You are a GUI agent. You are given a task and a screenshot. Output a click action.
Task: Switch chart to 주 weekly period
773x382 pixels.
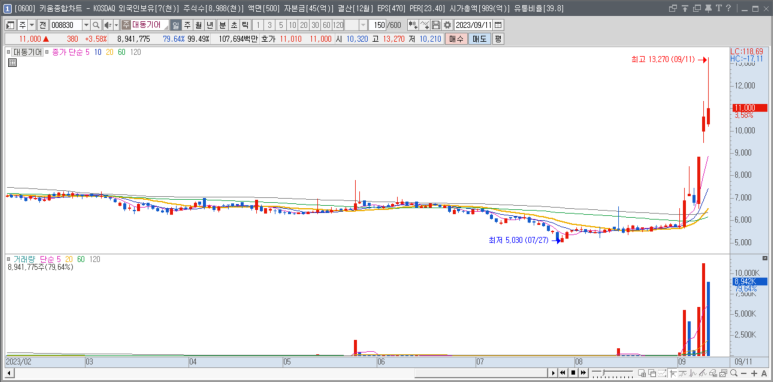point(187,25)
